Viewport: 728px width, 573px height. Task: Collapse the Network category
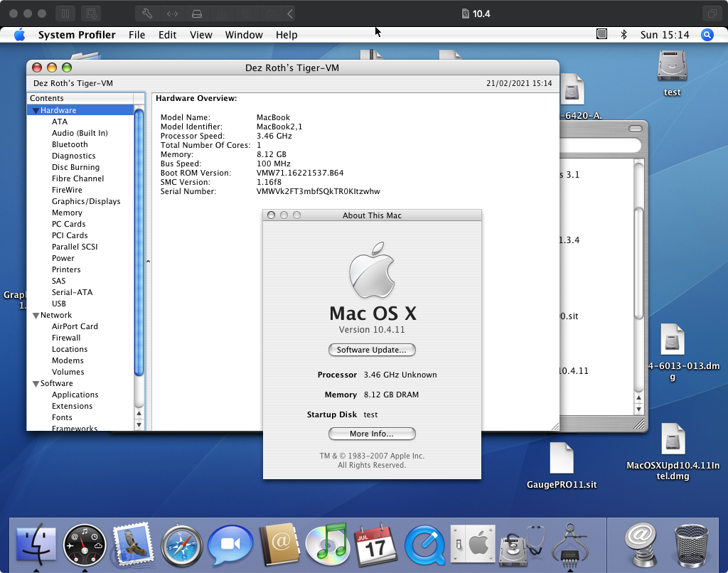coord(36,315)
